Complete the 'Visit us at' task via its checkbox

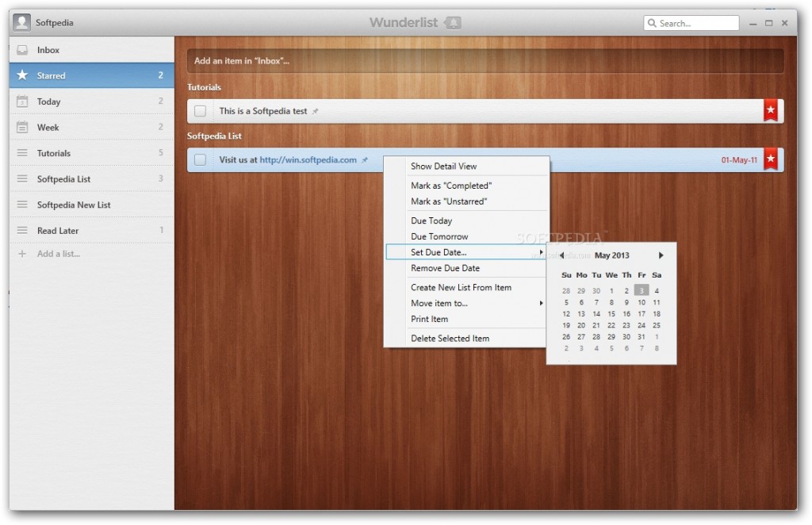200,159
